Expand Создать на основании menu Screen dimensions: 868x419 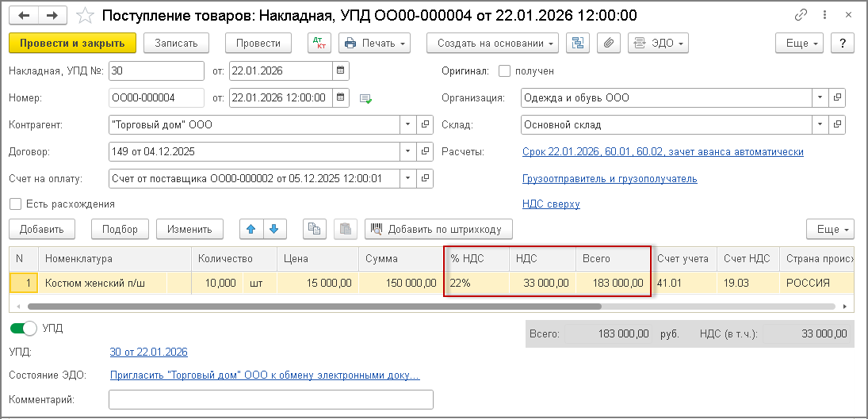[493, 43]
